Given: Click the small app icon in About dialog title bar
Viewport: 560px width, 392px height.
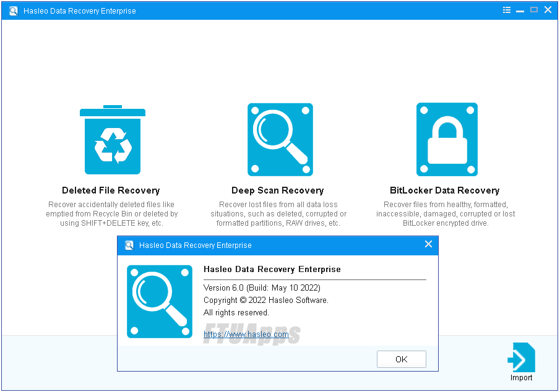Looking at the screenshot, I should [x=129, y=245].
